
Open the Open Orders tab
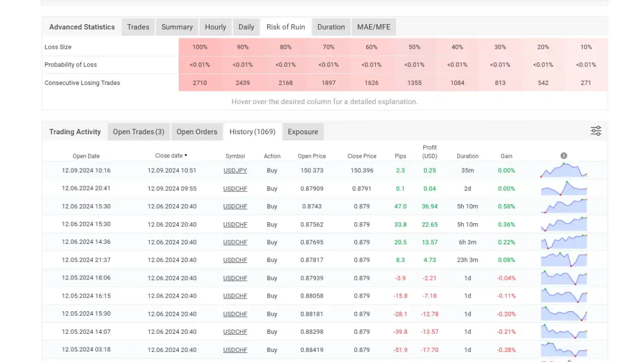pyautogui.click(x=197, y=131)
